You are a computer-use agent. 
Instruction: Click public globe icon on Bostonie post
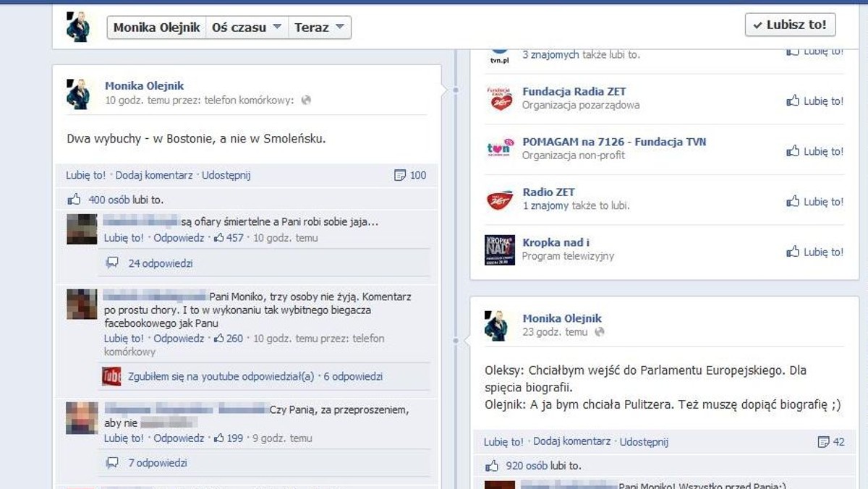pyautogui.click(x=306, y=101)
